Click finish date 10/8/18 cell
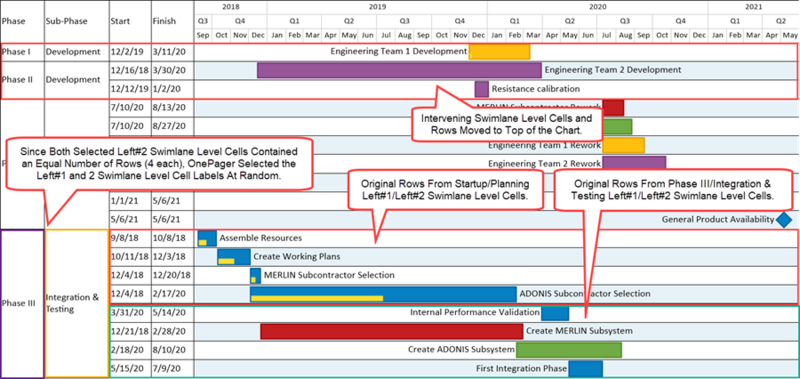Screen dimensions: 800x379 [172, 238]
